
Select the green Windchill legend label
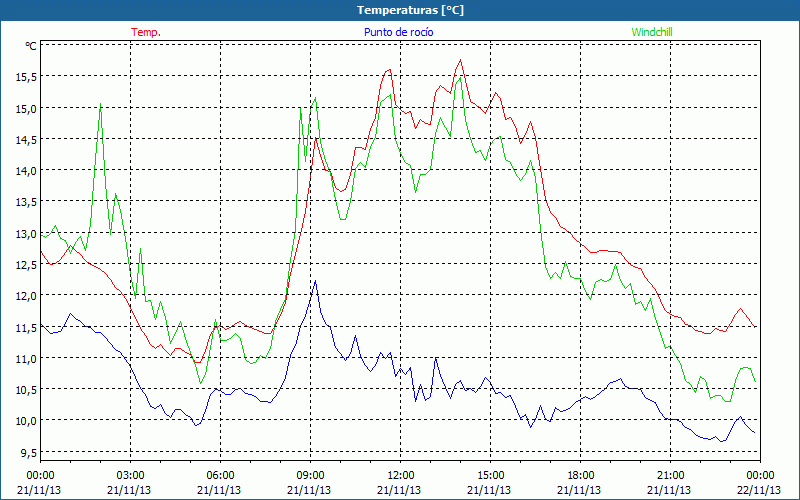652,32
